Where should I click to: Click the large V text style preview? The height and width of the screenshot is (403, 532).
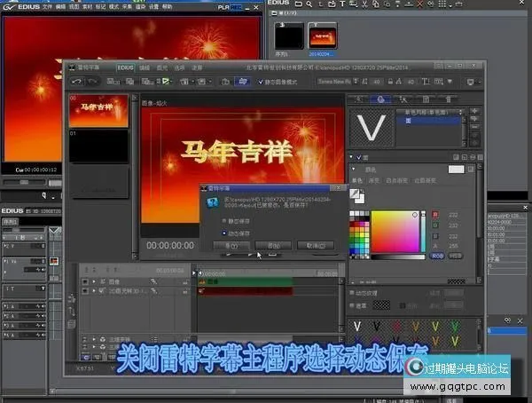point(370,127)
